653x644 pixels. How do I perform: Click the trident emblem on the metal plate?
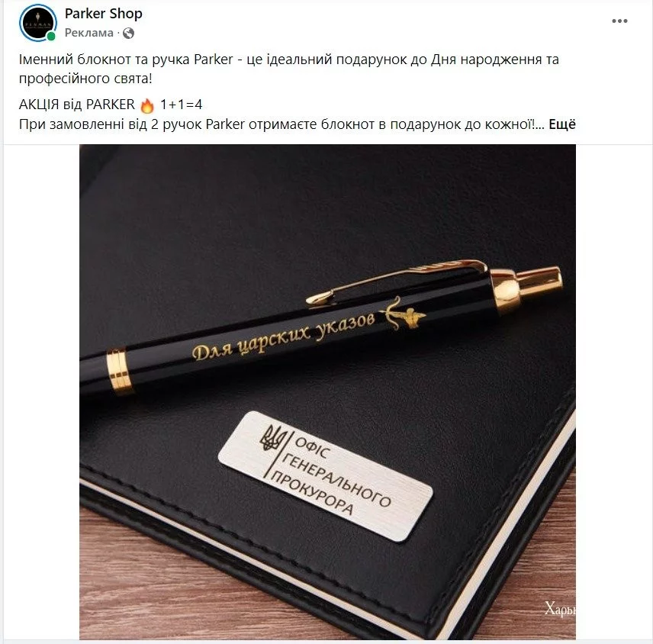[274, 437]
